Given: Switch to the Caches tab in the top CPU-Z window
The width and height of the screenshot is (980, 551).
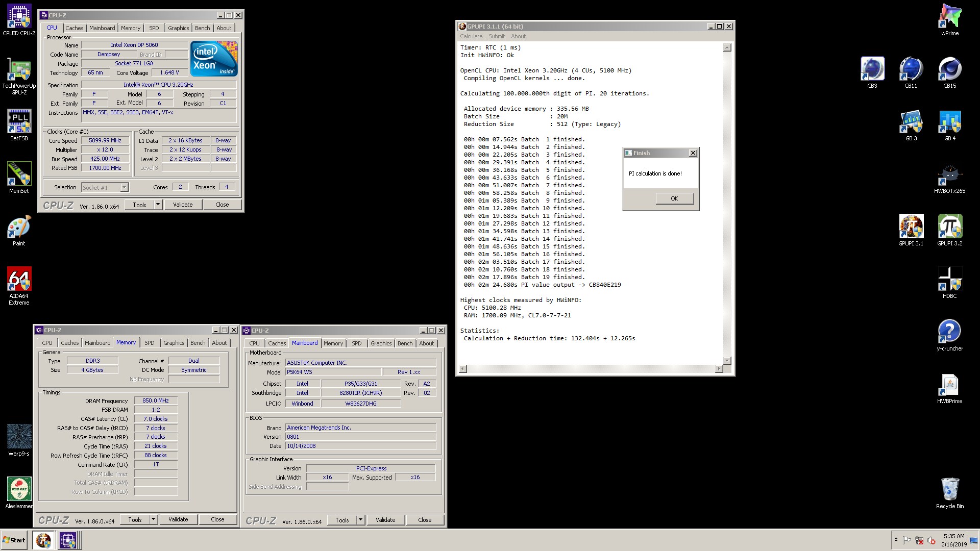Looking at the screenshot, I should pos(74,28).
